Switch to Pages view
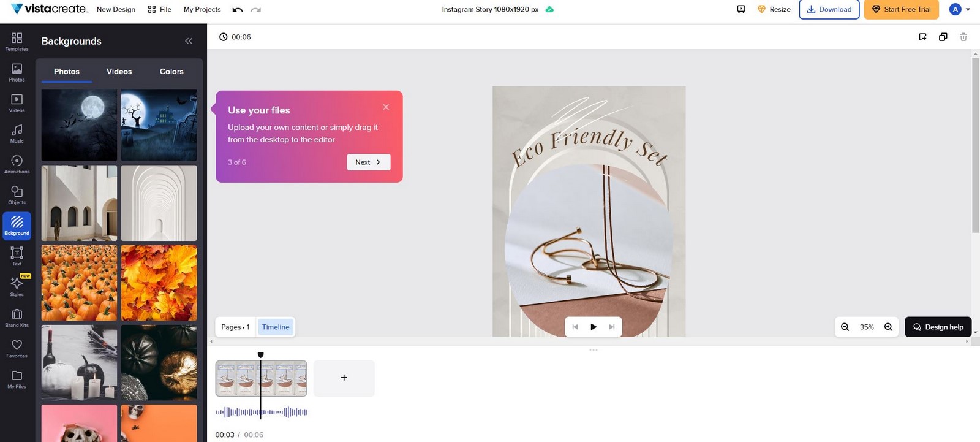 click(235, 327)
